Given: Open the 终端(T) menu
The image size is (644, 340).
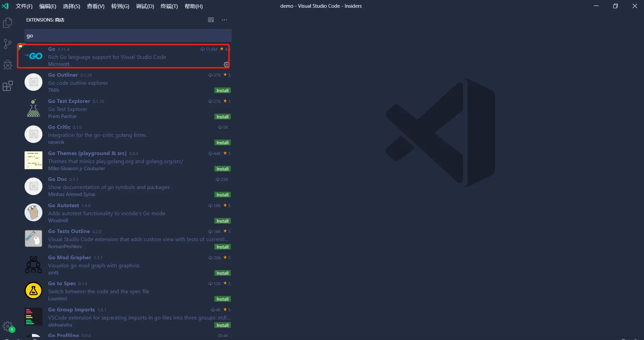Looking at the screenshot, I should pos(169,6).
